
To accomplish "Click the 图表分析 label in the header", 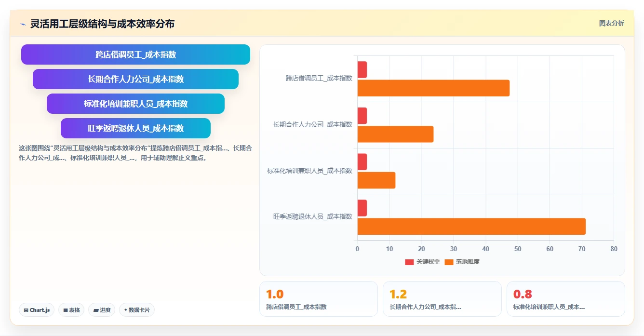I will coord(611,23).
